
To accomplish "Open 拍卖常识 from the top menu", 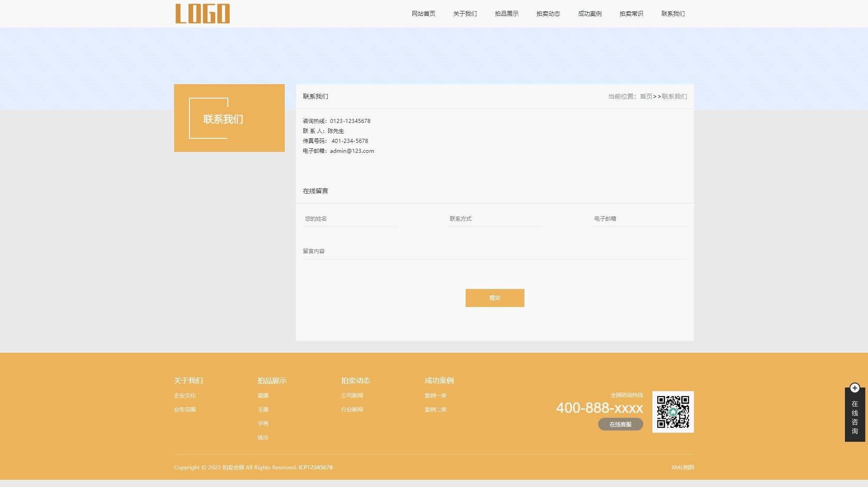I will (631, 14).
